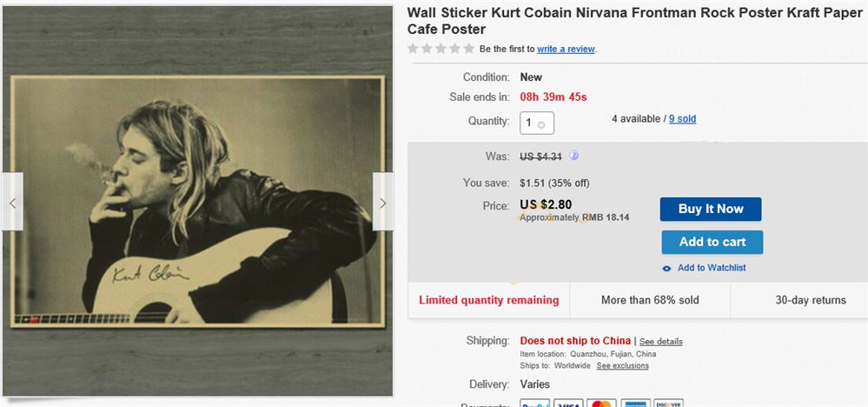
Task: Click the Visa card icon
Action: (568, 404)
